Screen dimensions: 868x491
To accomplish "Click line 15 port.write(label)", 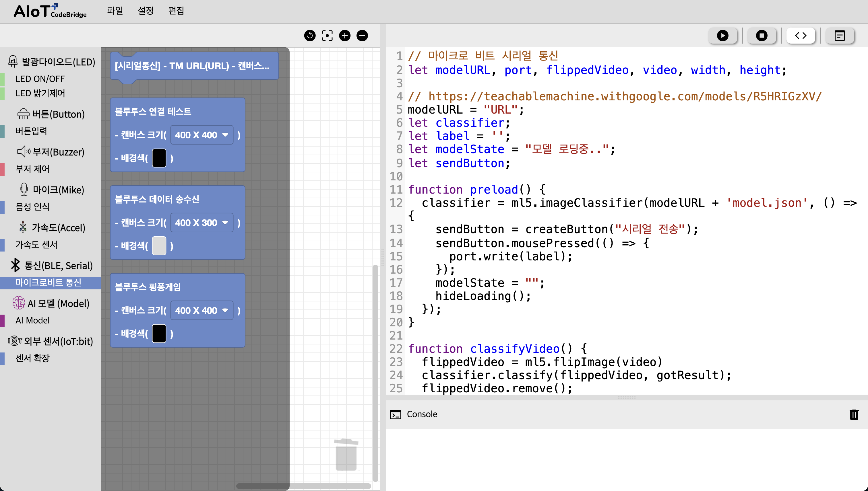I will click(511, 256).
